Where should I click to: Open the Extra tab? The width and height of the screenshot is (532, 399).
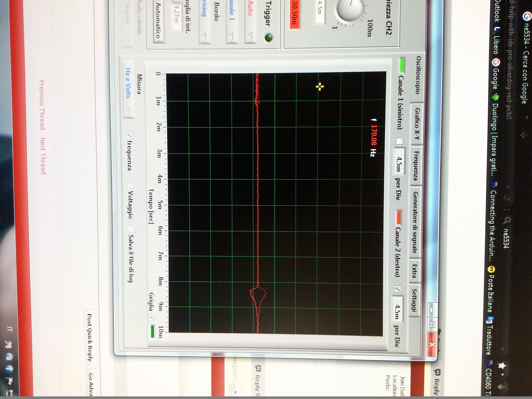coord(414,271)
